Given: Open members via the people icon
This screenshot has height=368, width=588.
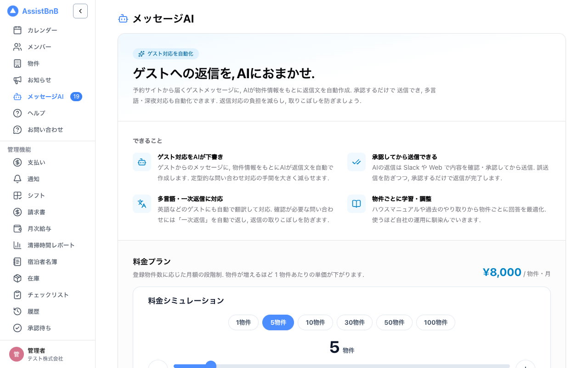Looking at the screenshot, I should [x=17, y=47].
